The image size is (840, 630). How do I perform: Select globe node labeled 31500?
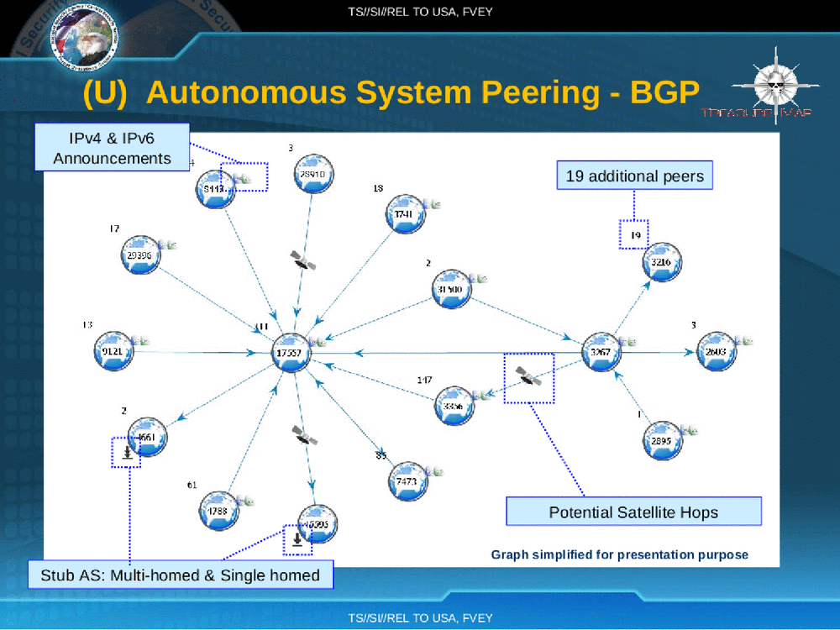point(451,289)
